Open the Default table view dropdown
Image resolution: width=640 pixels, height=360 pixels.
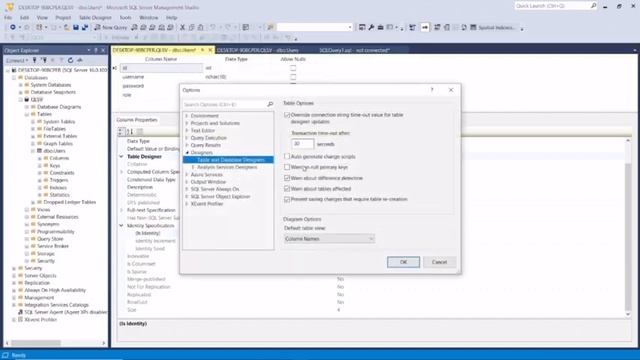[329, 239]
